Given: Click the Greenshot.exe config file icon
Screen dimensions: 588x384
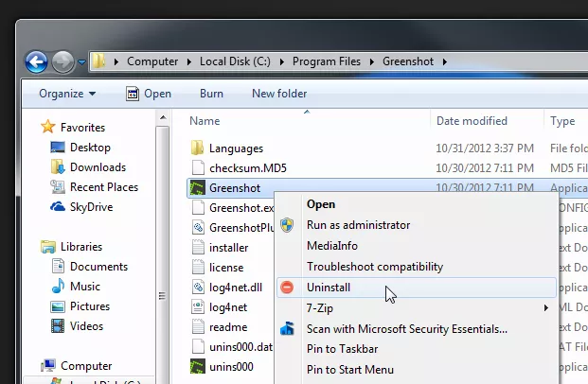Looking at the screenshot, I should (x=198, y=207).
